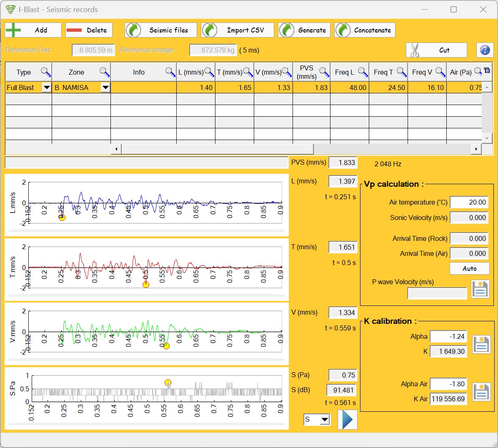Save the P wave Velocity value
The image size is (498, 448).
click(x=480, y=289)
